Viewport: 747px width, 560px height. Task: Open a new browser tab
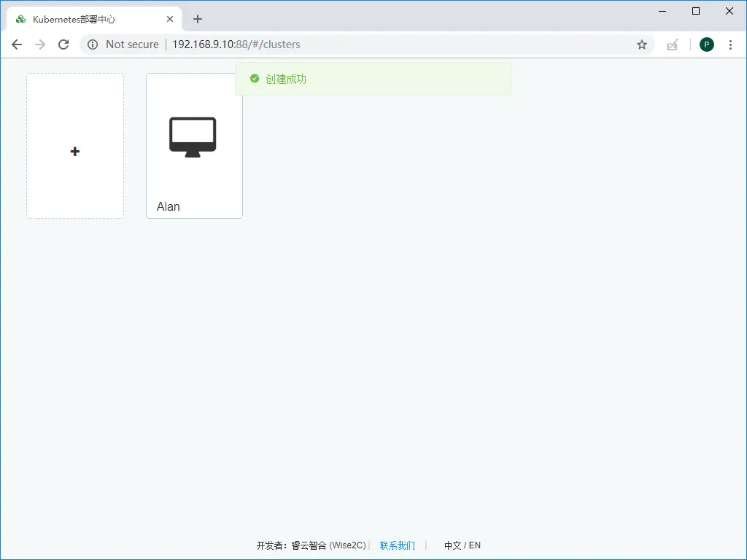tap(197, 19)
